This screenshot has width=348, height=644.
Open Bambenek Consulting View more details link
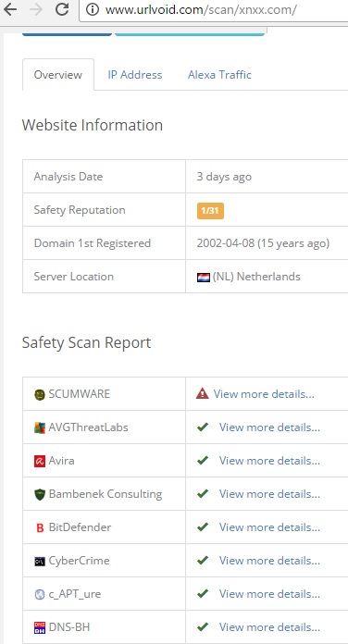pos(269,494)
